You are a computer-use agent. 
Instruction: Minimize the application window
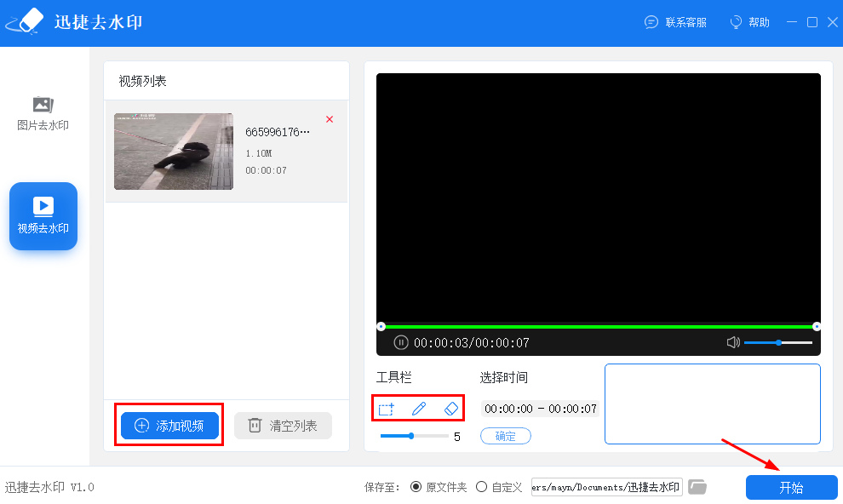pyautogui.click(x=791, y=22)
